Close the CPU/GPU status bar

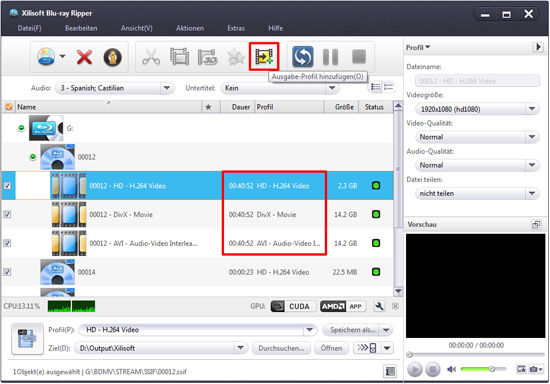[x=395, y=306]
